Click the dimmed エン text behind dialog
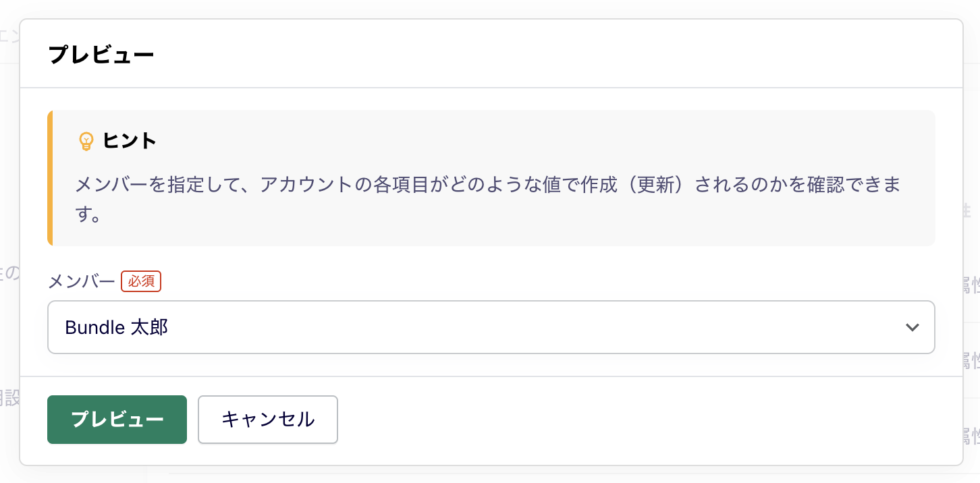980x483 pixels. coord(9,36)
